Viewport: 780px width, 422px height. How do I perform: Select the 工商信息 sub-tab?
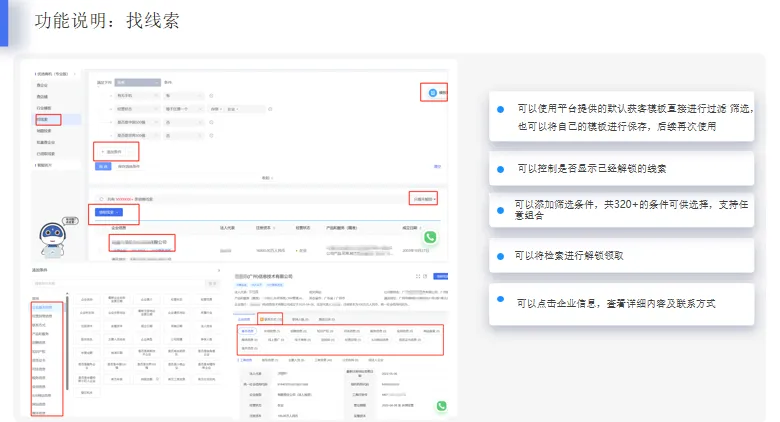coord(246,360)
